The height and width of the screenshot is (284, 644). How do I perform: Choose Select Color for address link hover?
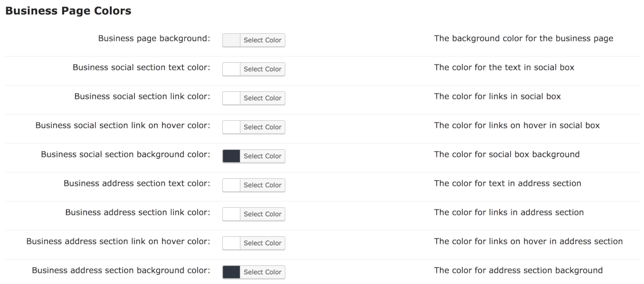262,243
